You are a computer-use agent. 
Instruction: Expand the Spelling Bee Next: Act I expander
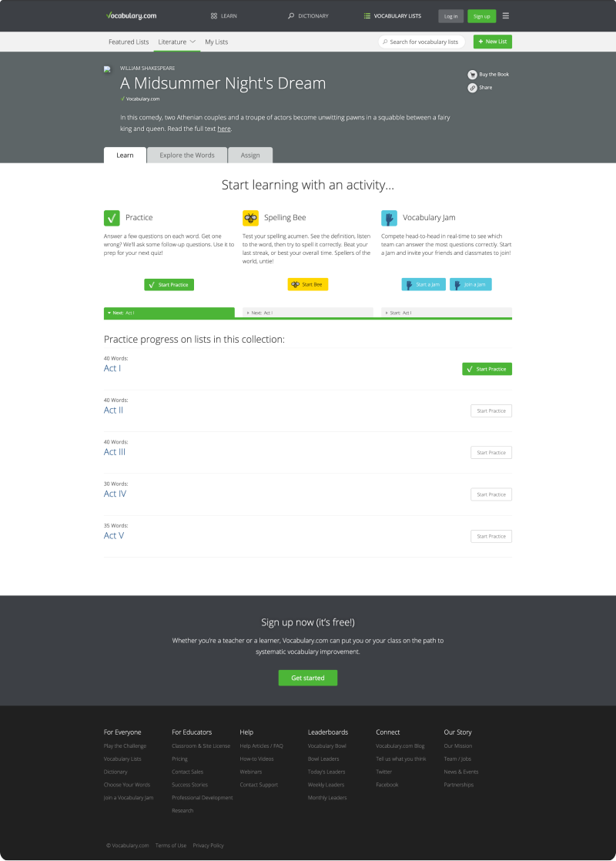[308, 313]
